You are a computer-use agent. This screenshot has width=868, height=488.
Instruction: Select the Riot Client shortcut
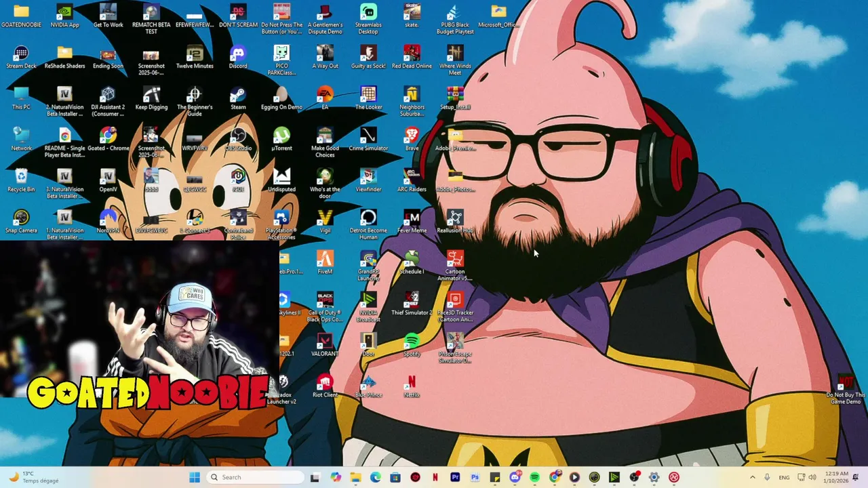[x=325, y=387]
